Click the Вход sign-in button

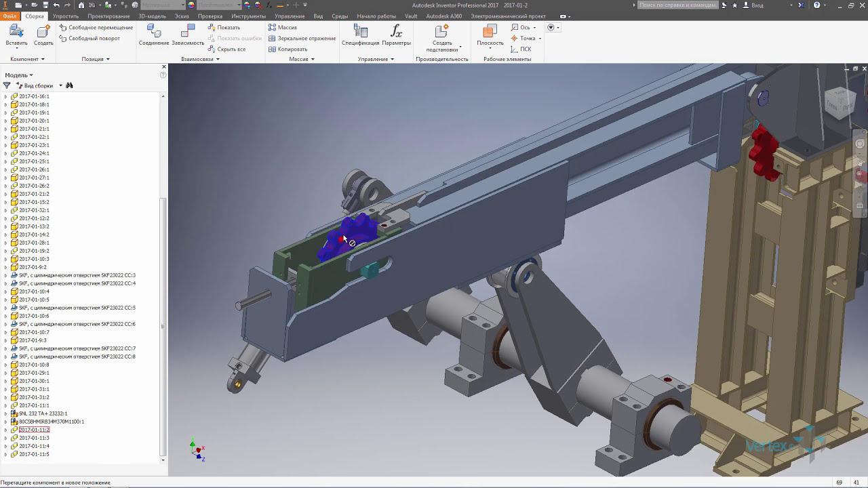(753, 5)
